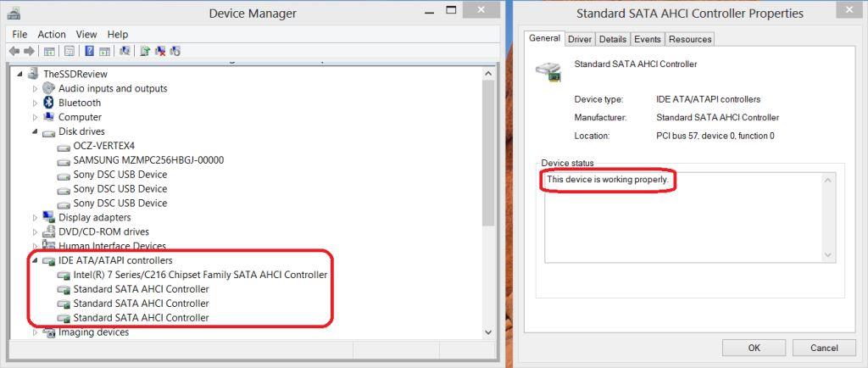Select the Bluetooth category icon
Image resolution: width=868 pixels, height=368 pixels.
click(x=48, y=103)
